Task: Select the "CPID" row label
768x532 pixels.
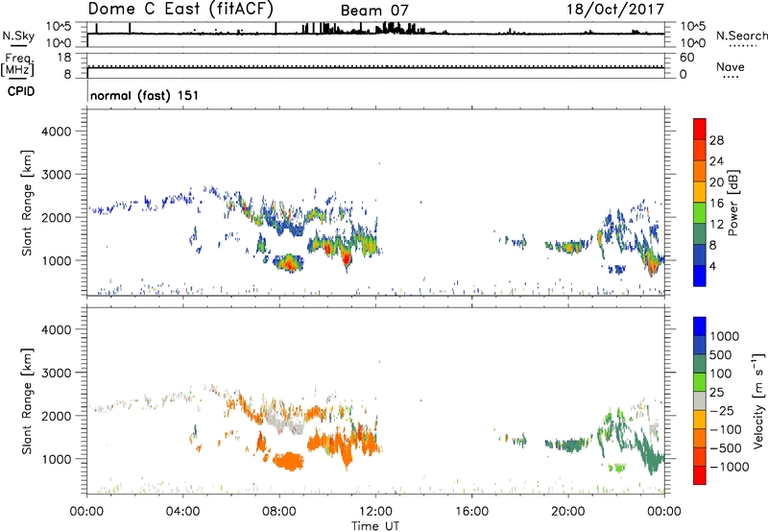Action: (21, 91)
